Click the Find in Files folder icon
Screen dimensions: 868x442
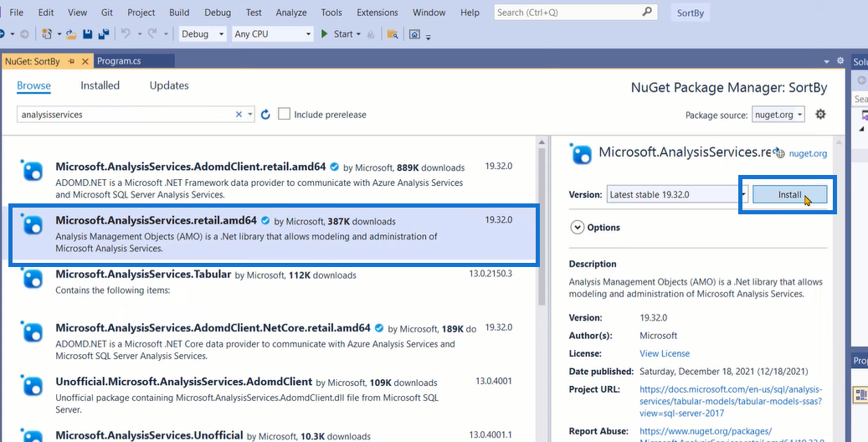tap(393, 34)
